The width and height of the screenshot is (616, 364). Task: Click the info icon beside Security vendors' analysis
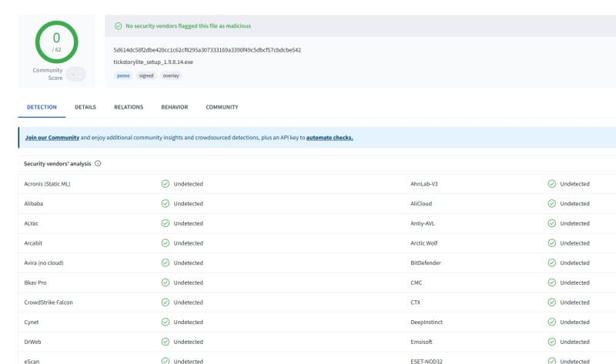pyautogui.click(x=98, y=163)
